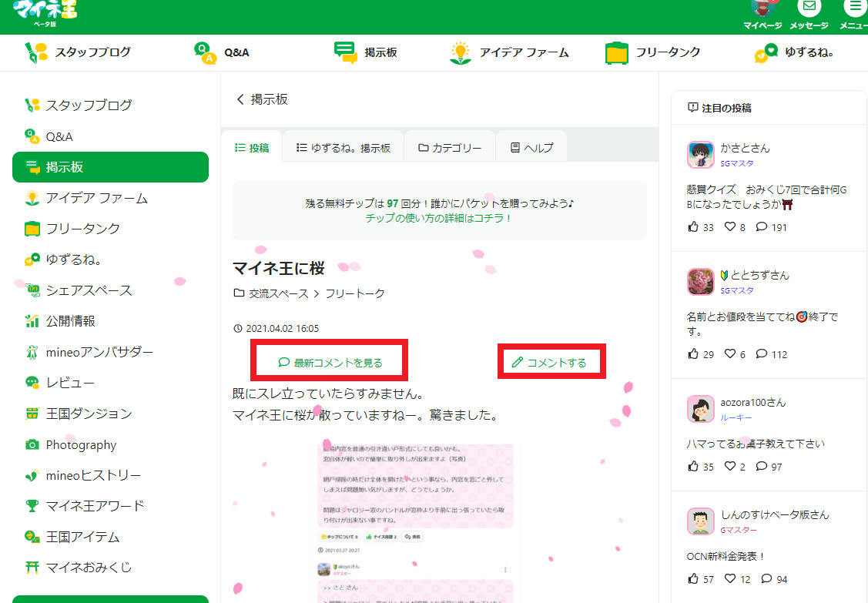868x603 pixels.
Task: Open Photography camera icon
Action: point(32,444)
